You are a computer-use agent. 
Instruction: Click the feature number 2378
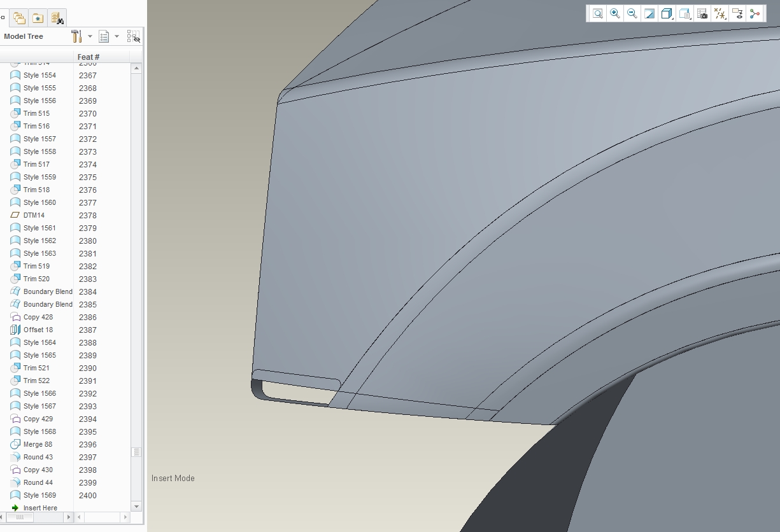pyautogui.click(x=88, y=215)
